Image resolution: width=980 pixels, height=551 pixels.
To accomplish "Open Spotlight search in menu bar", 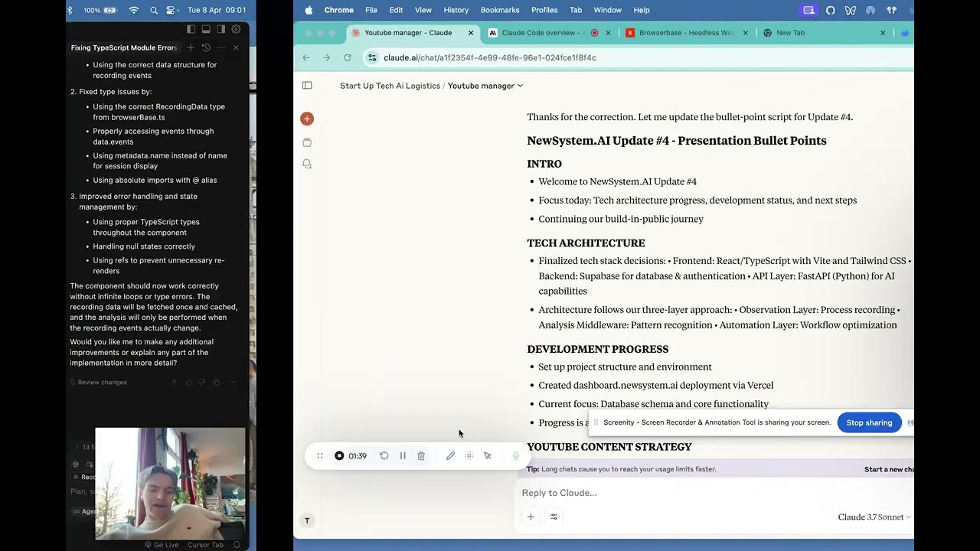I will tap(154, 10).
